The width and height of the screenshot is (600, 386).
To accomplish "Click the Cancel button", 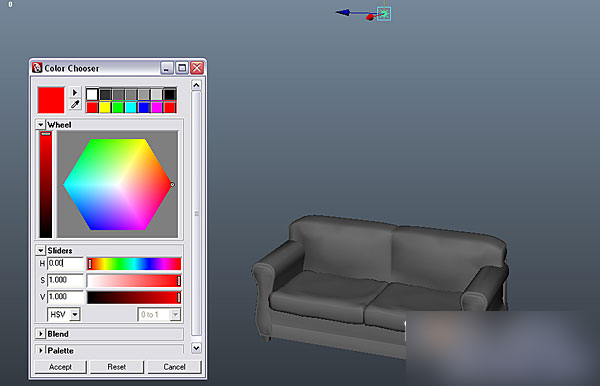I will pyautogui.click(x=174, y=367).
